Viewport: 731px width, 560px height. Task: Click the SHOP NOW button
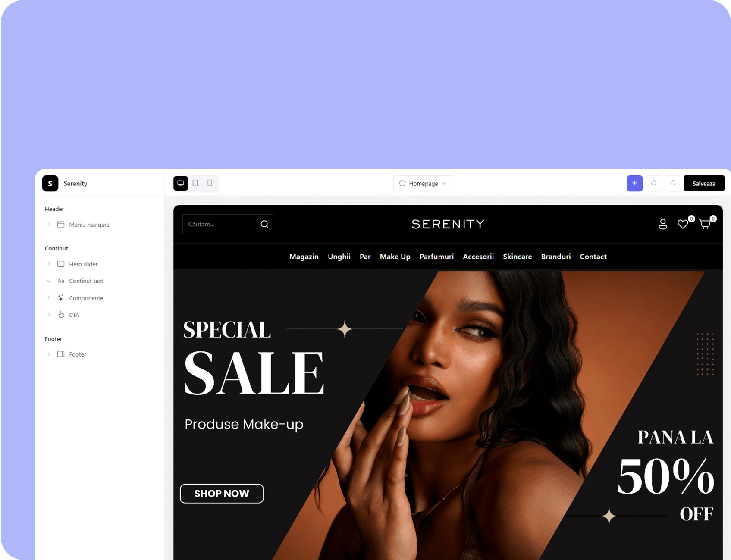coord(222,494)
